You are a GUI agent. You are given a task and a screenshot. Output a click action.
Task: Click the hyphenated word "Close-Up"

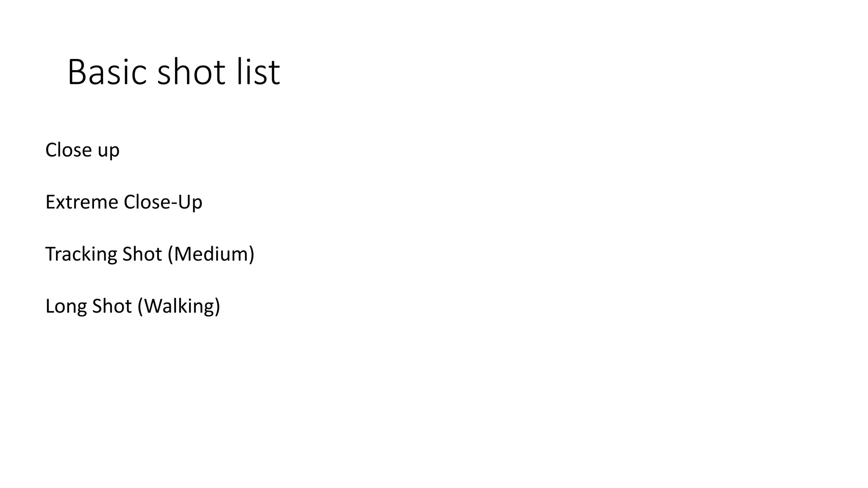coord(163,202)
